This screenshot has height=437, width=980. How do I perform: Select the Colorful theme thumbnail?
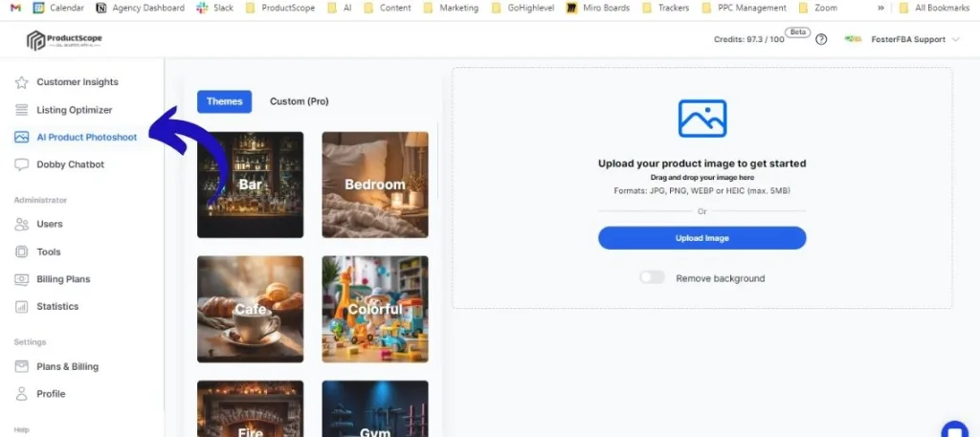pyautogui.click(x=375, y=309)
